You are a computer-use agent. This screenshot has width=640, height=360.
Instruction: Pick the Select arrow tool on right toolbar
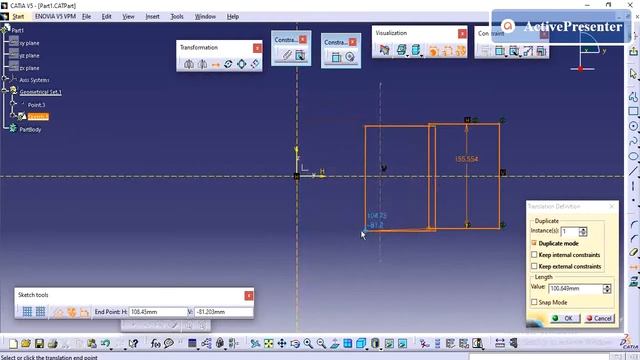(633, 74)
